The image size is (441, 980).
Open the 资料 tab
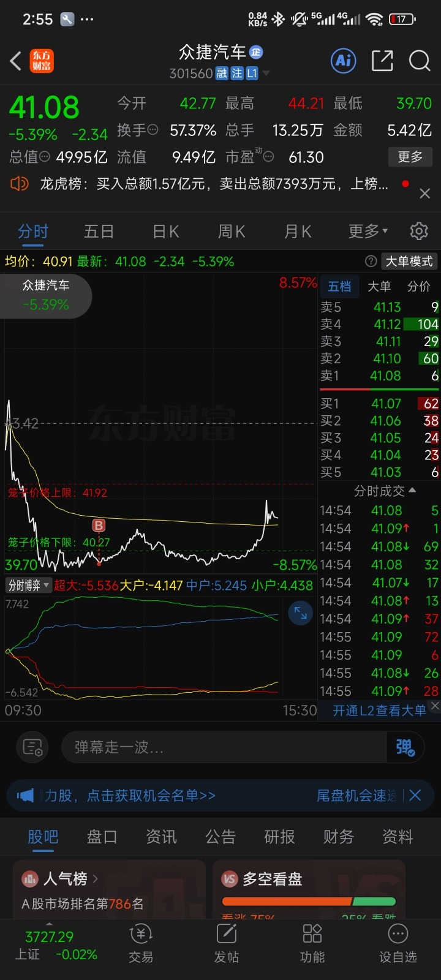point(398,837)
